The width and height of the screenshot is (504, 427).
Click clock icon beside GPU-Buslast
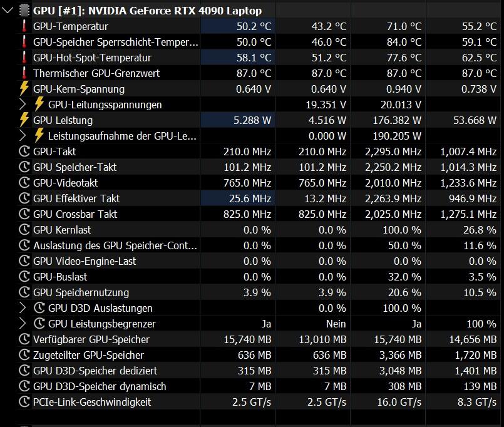coord(24,277)
